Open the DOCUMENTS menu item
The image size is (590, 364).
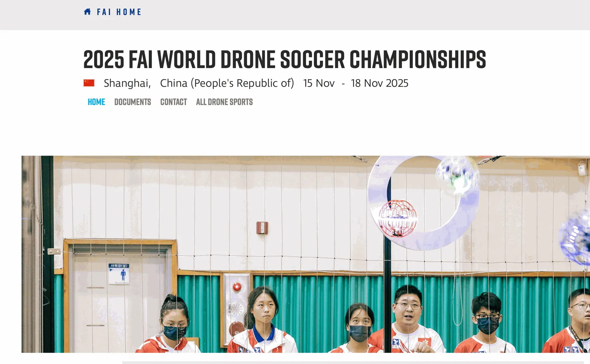point(132,102)
